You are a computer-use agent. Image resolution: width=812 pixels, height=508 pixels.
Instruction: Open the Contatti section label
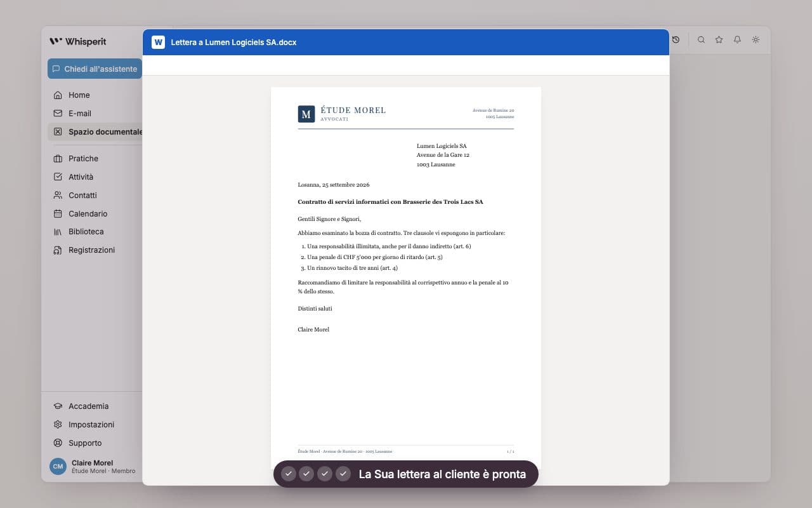tap(82, 196)
